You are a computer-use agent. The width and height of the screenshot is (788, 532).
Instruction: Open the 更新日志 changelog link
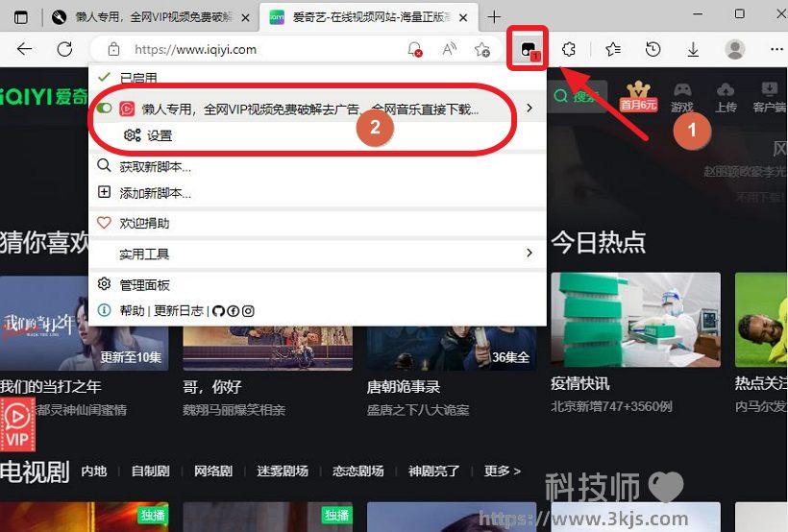(179, 311)
